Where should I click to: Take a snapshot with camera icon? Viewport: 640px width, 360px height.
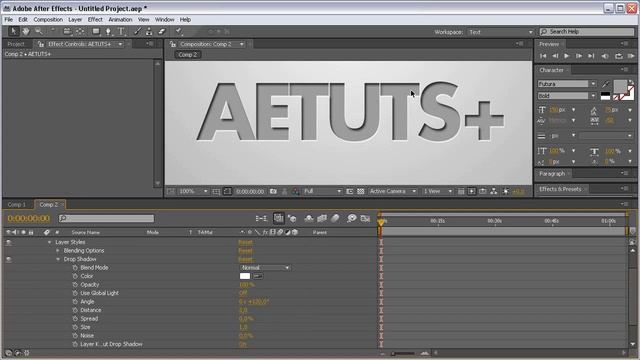pyautogui.click(x=273, y=191)
